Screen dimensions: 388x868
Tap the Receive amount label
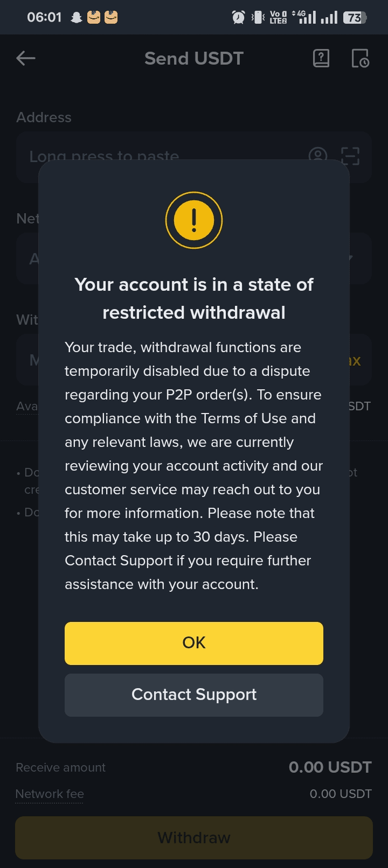[x=60, y=767]
